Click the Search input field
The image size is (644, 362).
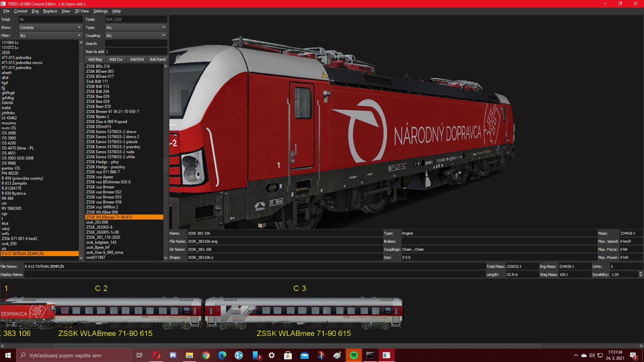(136, 43)
